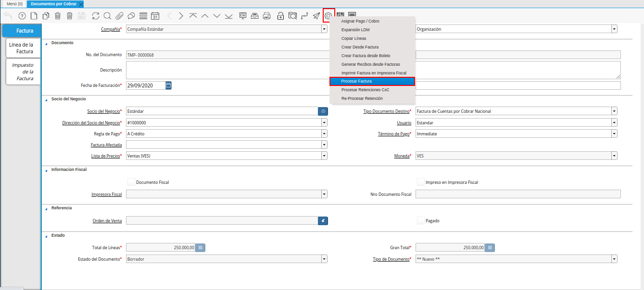Screen dimensions: 644x290
Task: Toggle the Documento Fiscal checkbox
Action: (131, 182)
